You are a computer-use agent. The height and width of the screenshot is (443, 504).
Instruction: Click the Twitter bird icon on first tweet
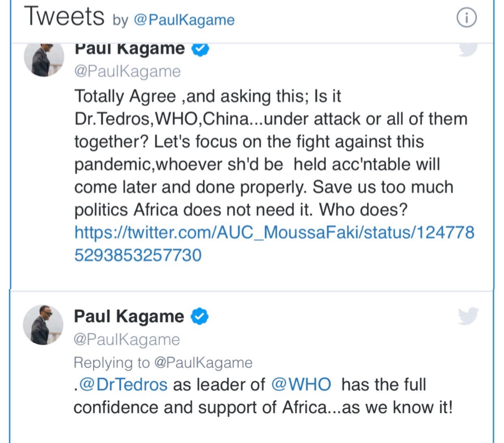click(467, 50)
